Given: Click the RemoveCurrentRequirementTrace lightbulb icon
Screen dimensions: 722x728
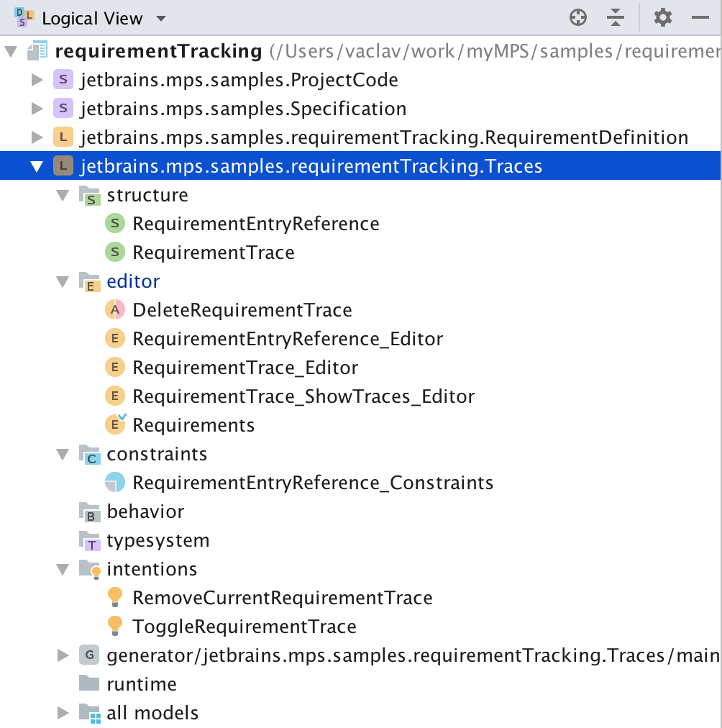Looking at the screenshot, I should tap(114, 598).
